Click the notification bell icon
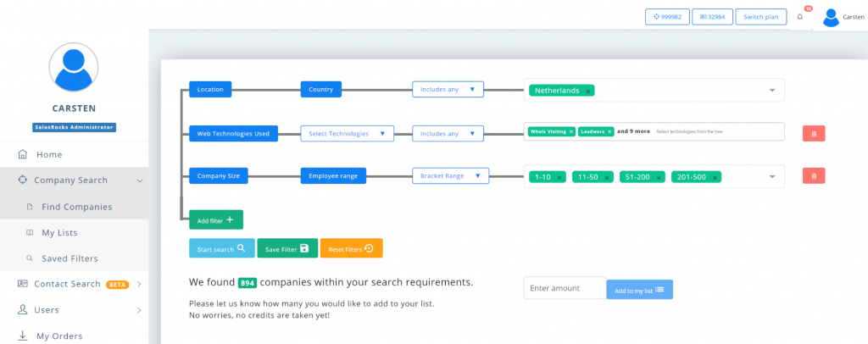Image resolution: width=868 pixels, height=344 pixels. coord(799,17)
